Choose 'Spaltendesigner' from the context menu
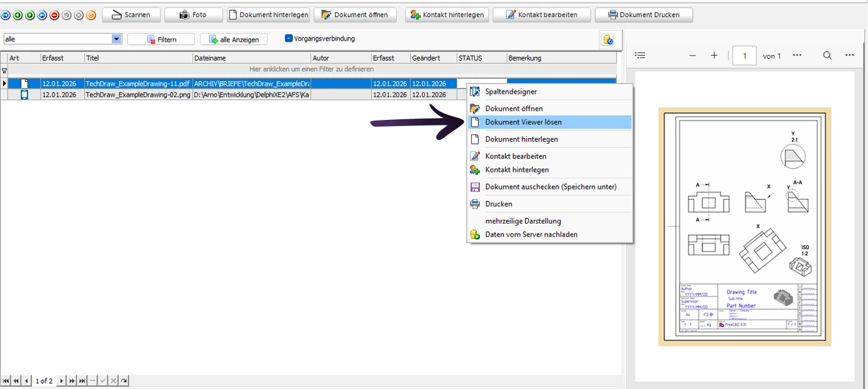 point(511,92)
